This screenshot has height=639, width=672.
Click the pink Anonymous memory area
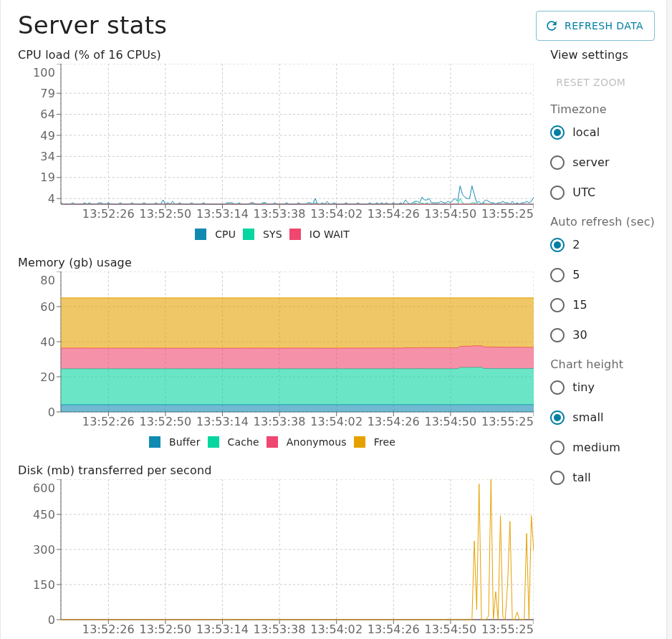(297, 358)
